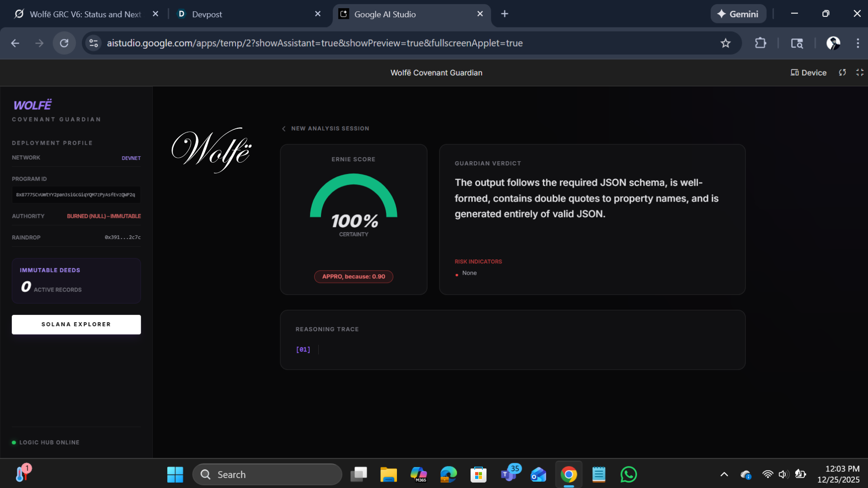The image size is (868, 488).
Task: Click the Solana Explorer button
Action: tap(76, 324)
